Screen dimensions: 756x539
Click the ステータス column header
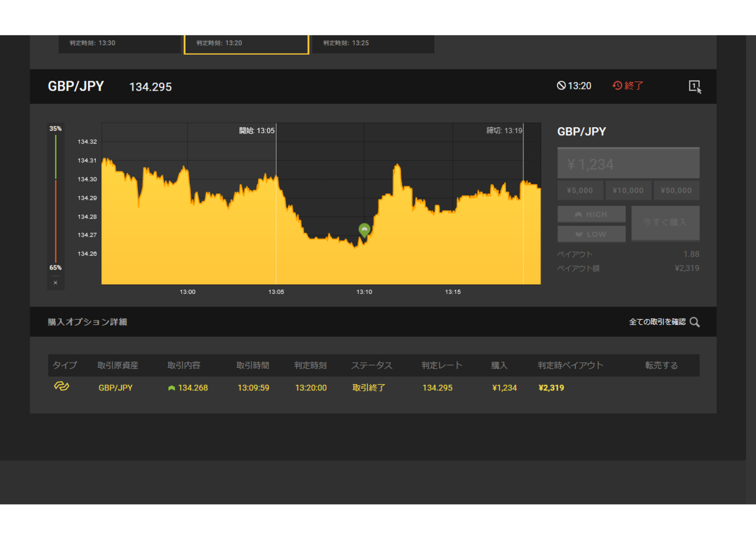(x=372, y=365)
